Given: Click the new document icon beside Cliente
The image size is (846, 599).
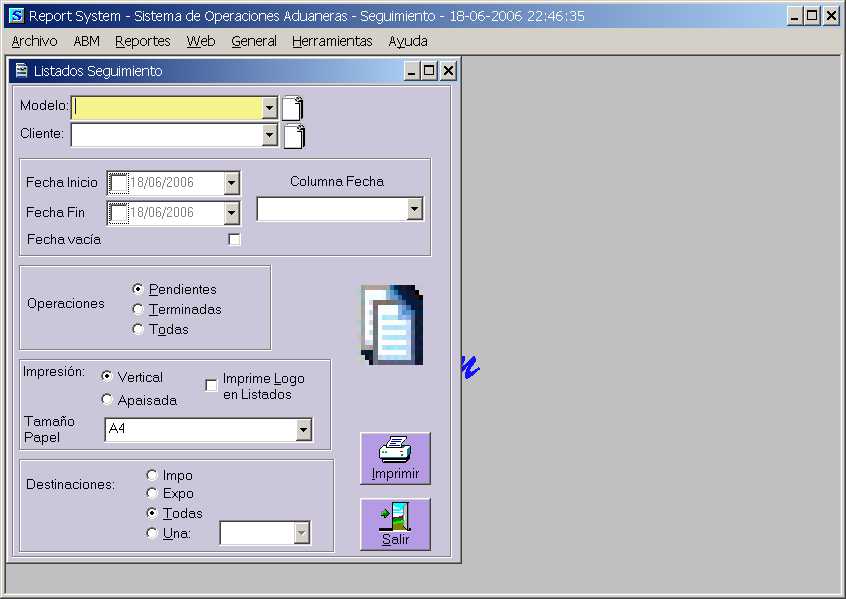Looking at the screenshot, I should (295, 136).
